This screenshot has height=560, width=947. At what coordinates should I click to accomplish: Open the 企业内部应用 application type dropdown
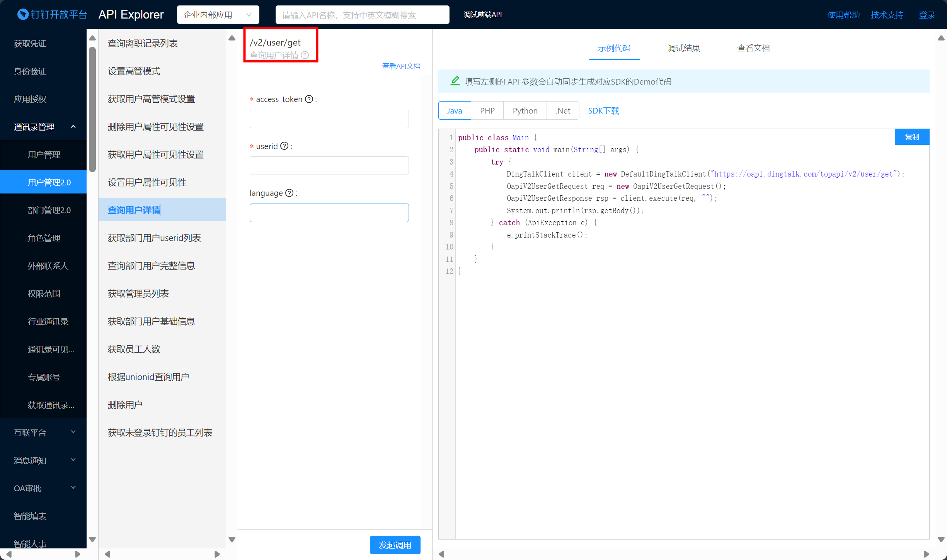coord(218,15)
